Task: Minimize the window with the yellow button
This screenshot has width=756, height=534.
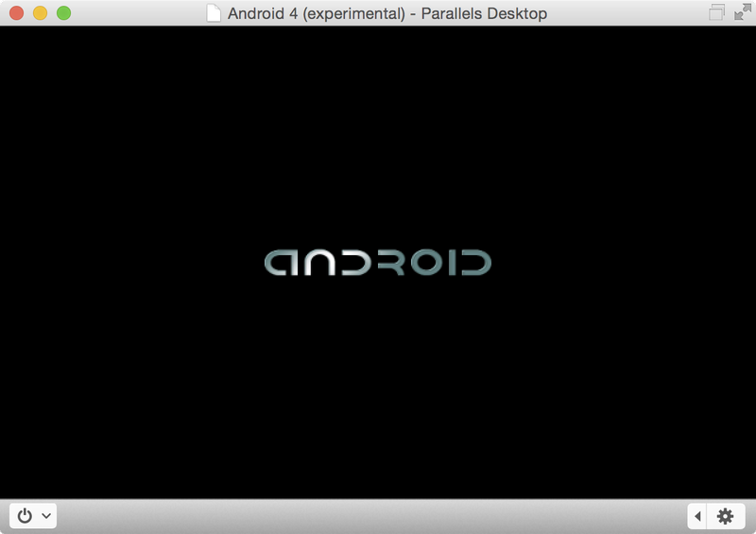Action: click(x=40, y=13)
